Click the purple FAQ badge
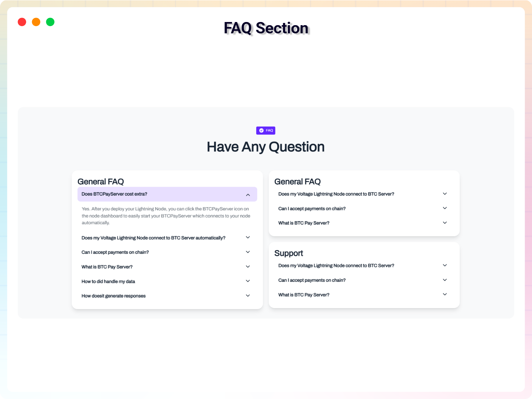This screenshot has width=532, height=399. point(266,130)
